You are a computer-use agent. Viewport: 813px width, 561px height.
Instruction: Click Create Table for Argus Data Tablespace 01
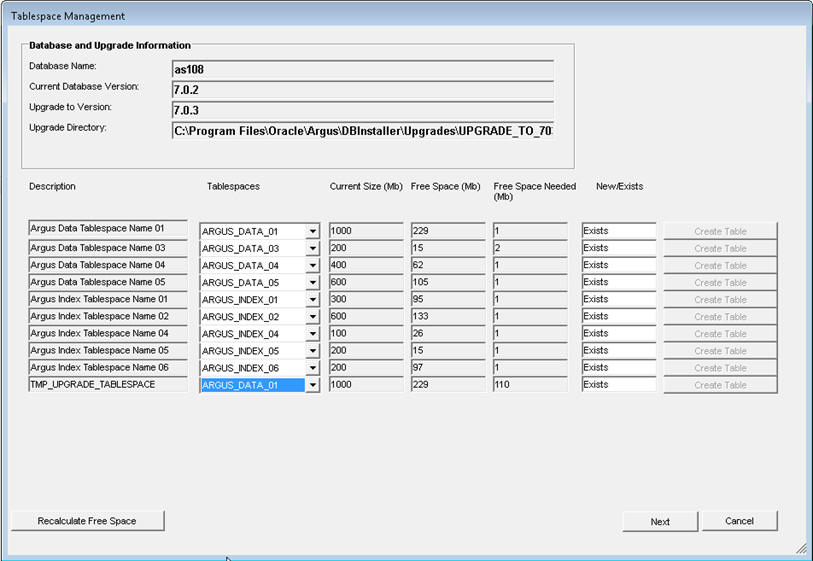pos(720,231)
